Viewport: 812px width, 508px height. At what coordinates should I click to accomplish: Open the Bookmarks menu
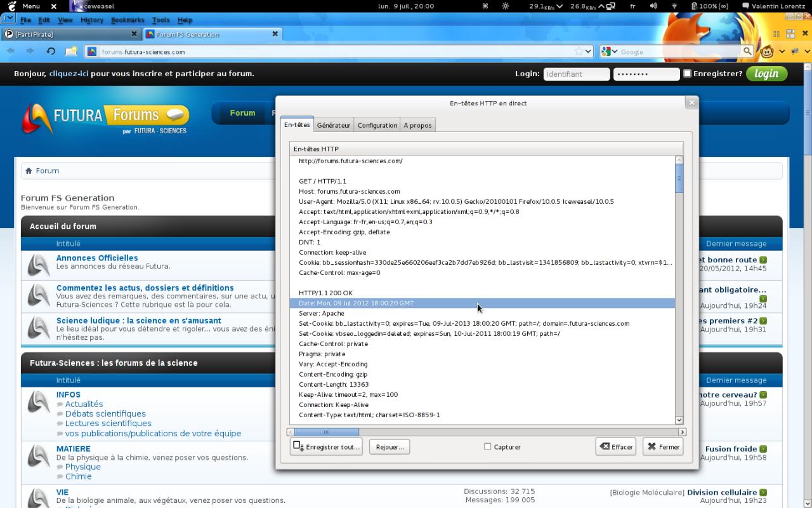tap(128, 20)
